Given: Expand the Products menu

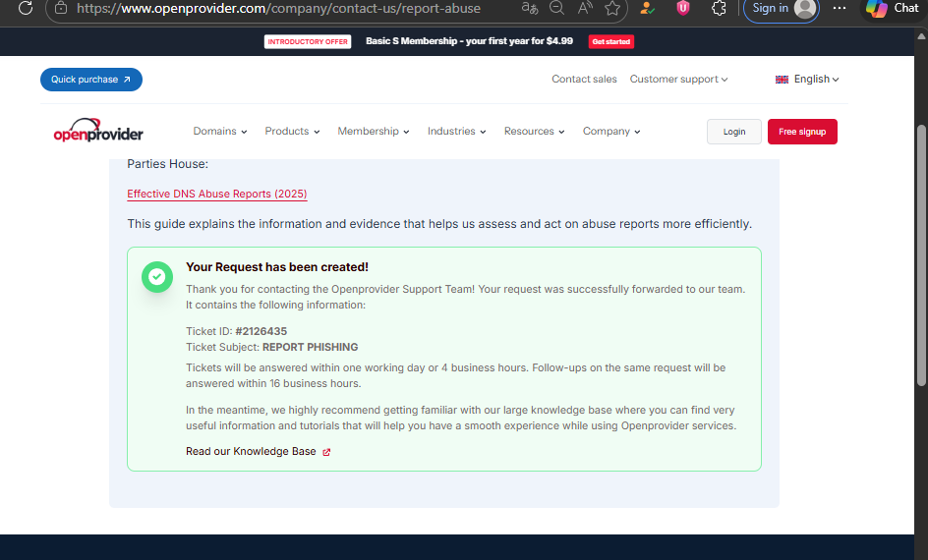Looking at the screenshot, I should tap(292, 132).
